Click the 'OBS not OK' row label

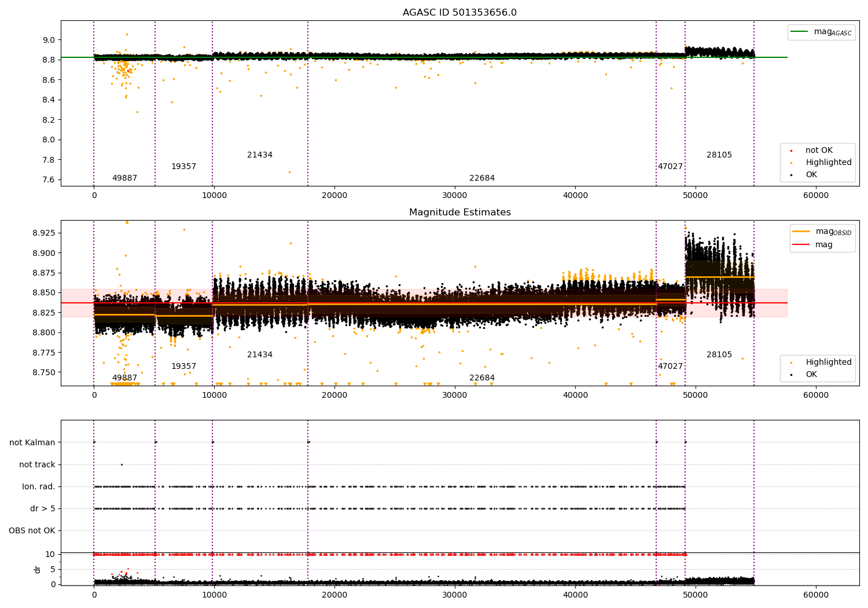click(32, 530)
